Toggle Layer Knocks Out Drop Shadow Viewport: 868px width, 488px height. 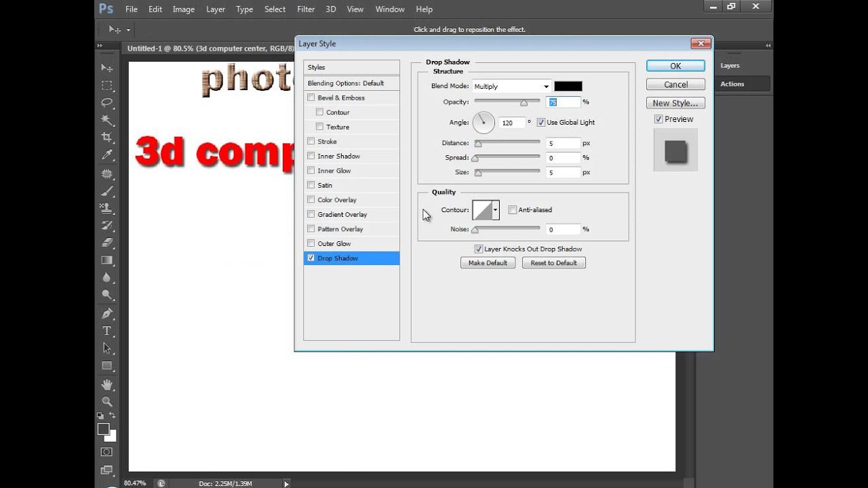479,249
